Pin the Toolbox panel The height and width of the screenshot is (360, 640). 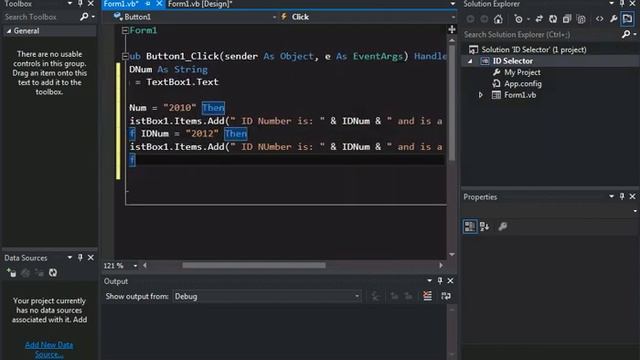80,4
